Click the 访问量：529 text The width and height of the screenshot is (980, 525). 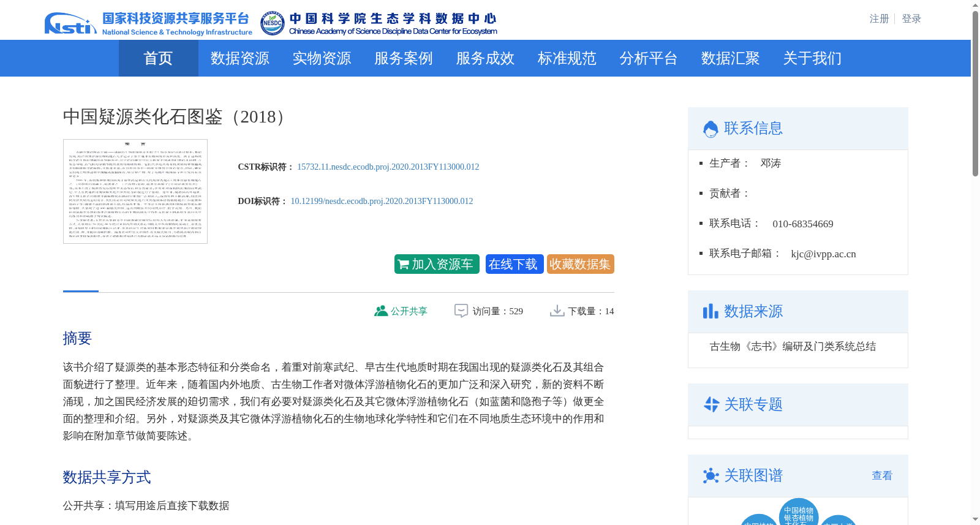(x=497, y=311)
